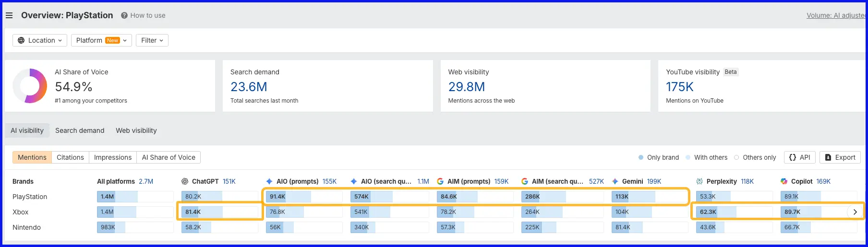
Task: Open the Filter dropdown
Action: click(x=152, y=40)
